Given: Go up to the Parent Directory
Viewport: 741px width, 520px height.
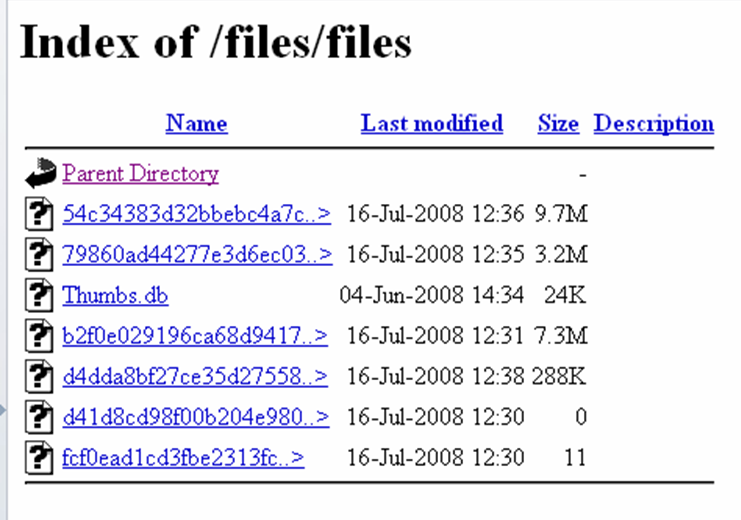Looking at the screenshot, I should pos(140,174).
